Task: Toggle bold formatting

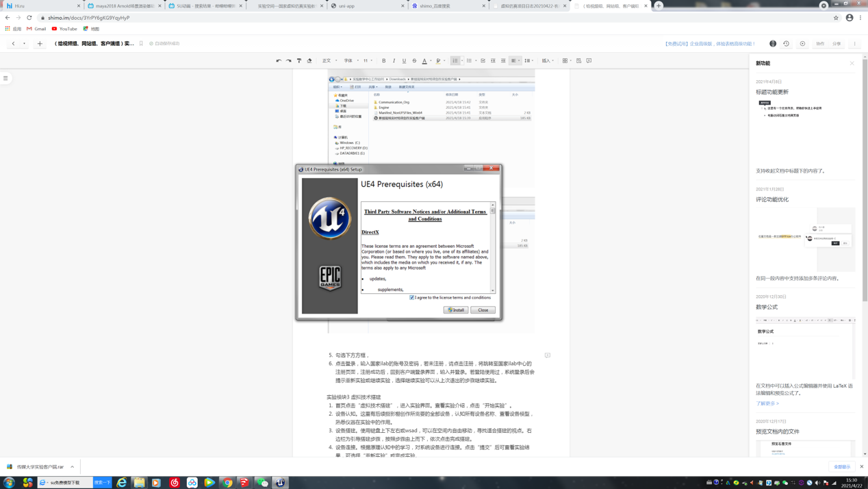Action: 384,61
